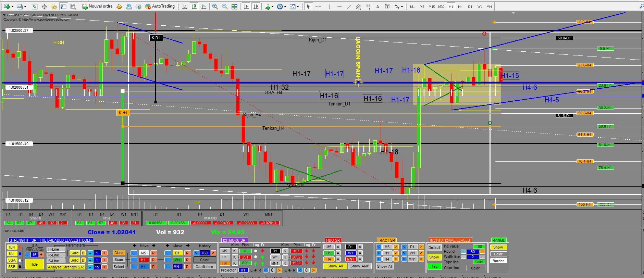Image resolution: width=644 pixels, height=278 pixels.
Task: Open the templates dropdown arrow
Action: click(298, 7)
